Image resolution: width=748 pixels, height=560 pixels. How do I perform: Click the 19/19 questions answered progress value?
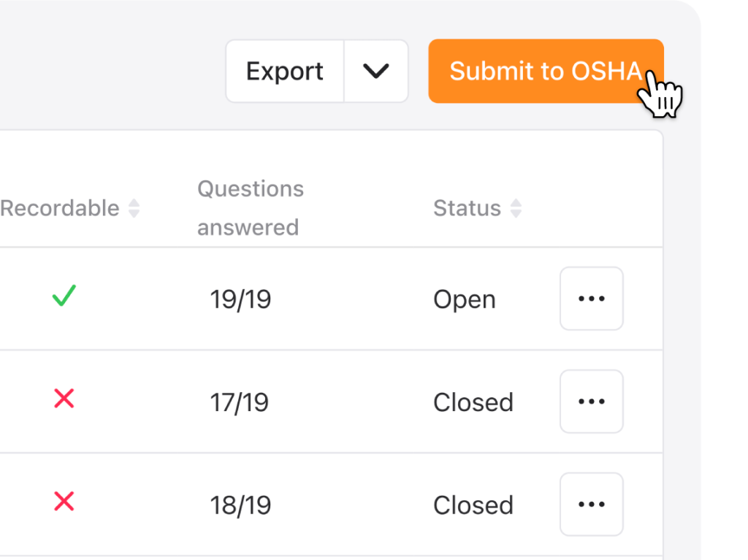click(x=241, y=299)
